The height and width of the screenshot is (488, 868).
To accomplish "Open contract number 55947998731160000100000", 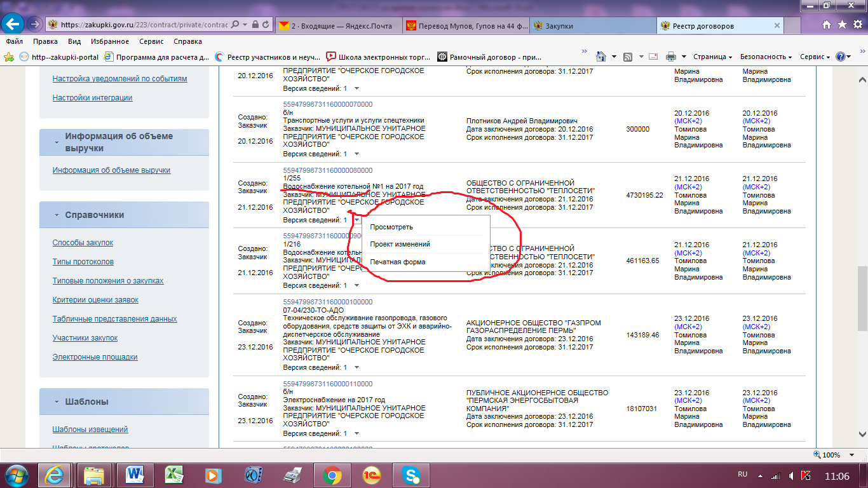I will coord(327,302).
